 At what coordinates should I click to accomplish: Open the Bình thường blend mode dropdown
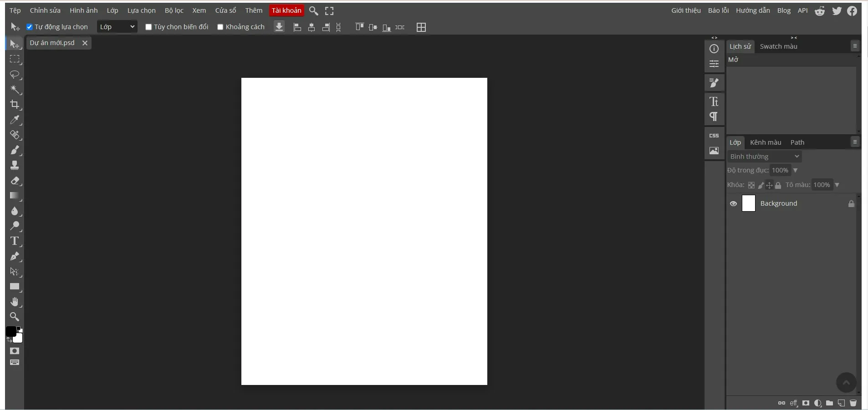[x=765, y=157]
